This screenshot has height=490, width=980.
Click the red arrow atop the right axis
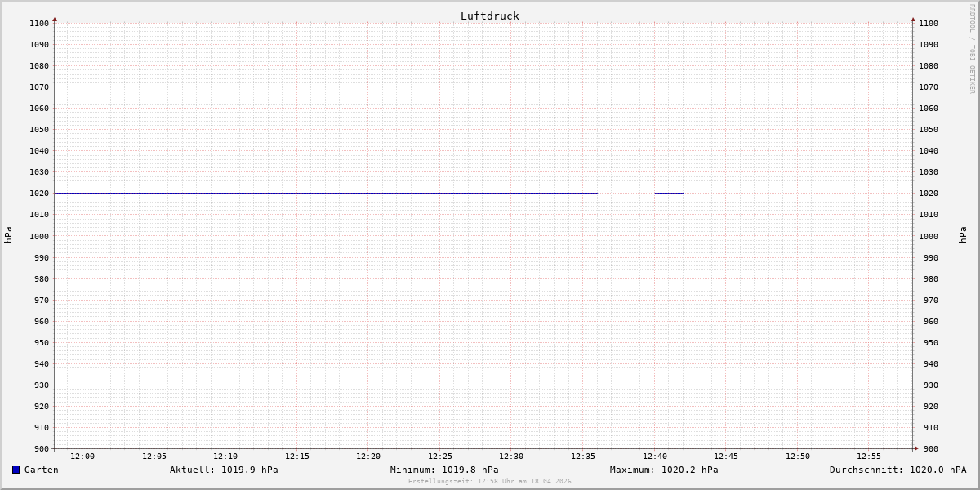tap(913, 19)
